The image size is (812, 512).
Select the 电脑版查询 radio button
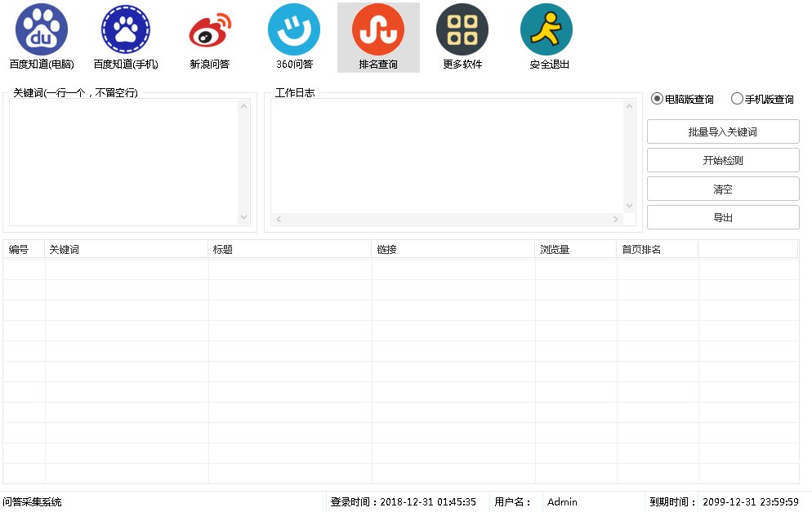[657, 98]
